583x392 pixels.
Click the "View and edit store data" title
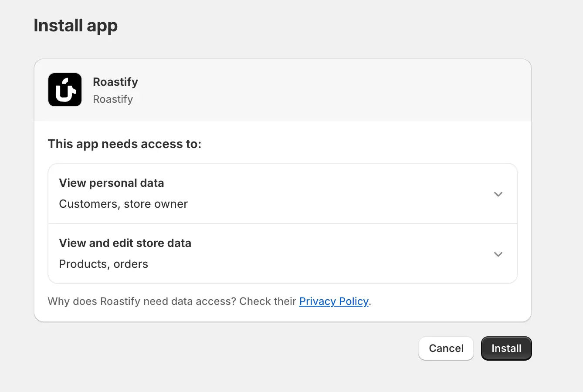click(125, 243)
